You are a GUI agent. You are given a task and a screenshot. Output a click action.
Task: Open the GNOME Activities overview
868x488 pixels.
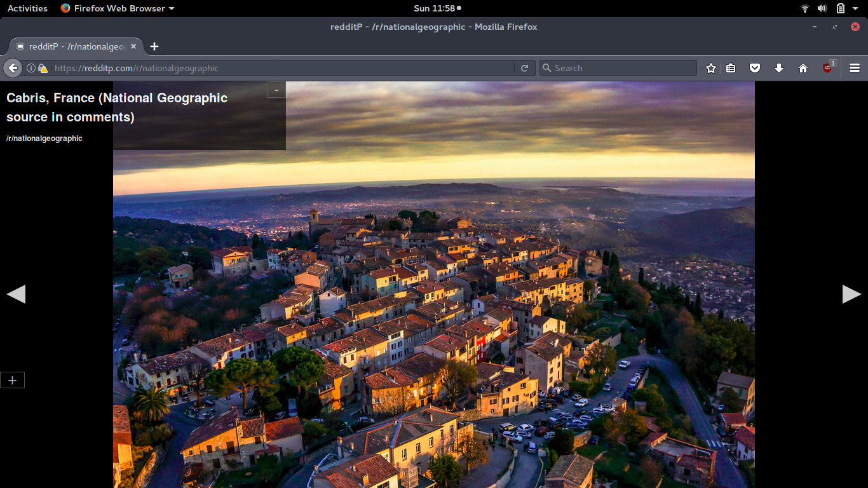click(x=27, y=8)
